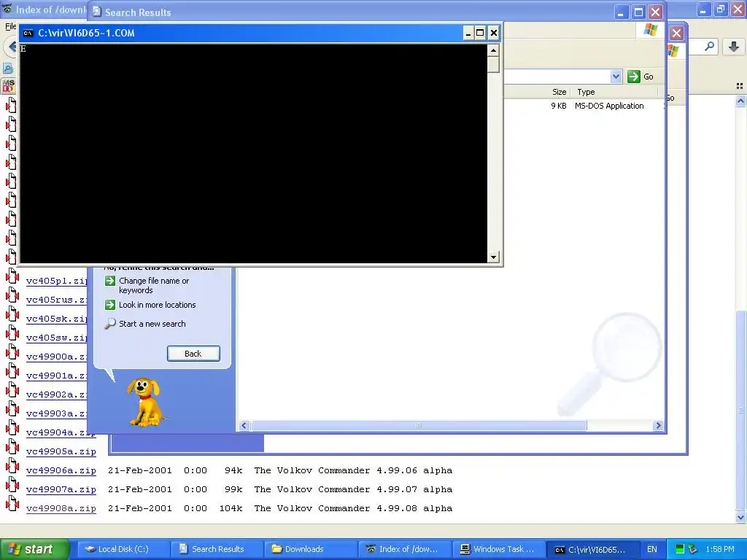Open the vc49900a.zip link
The image size is (747, 560).
coord(57,357)
